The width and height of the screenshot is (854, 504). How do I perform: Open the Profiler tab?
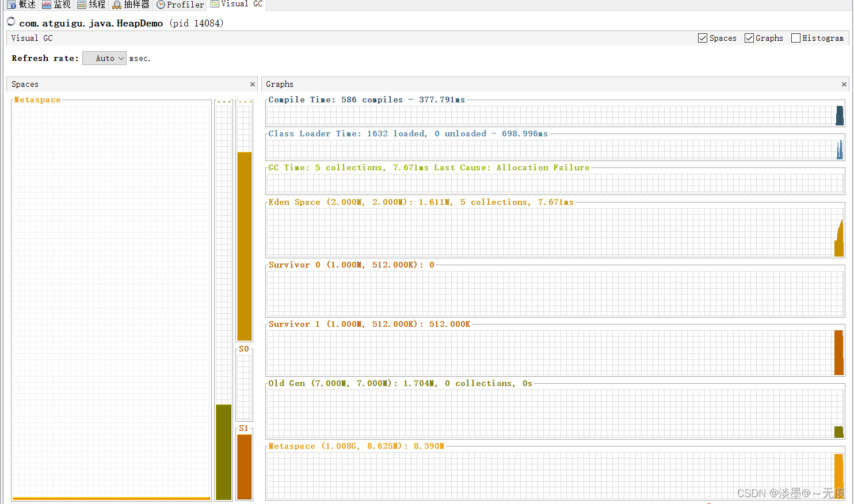(180, 5)
